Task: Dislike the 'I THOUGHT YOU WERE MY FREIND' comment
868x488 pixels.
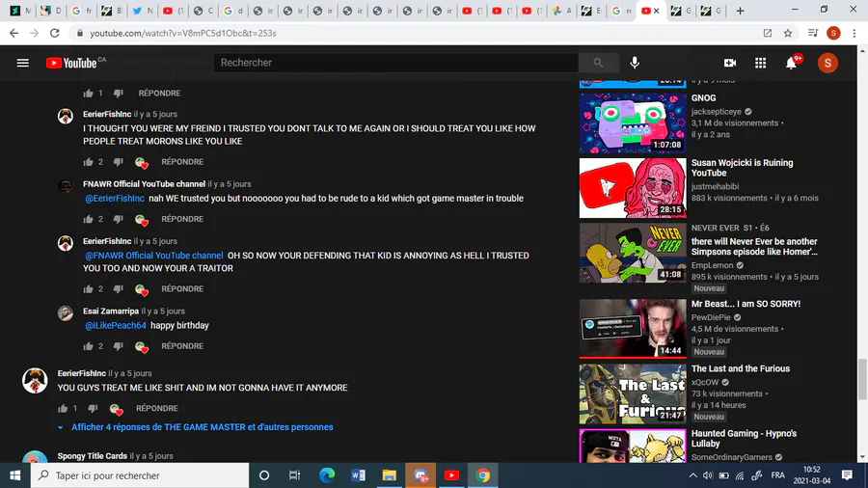Action: click(x=118, y=162)
